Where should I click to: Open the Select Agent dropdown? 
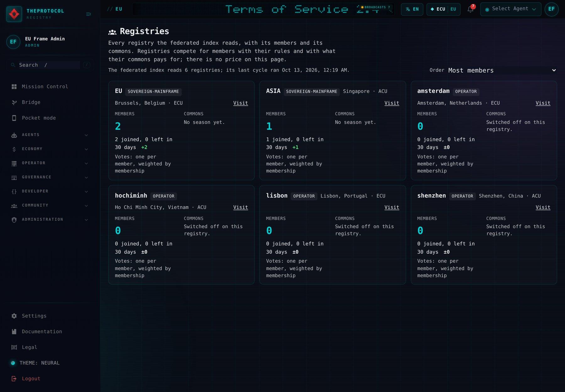pos(511,9)
